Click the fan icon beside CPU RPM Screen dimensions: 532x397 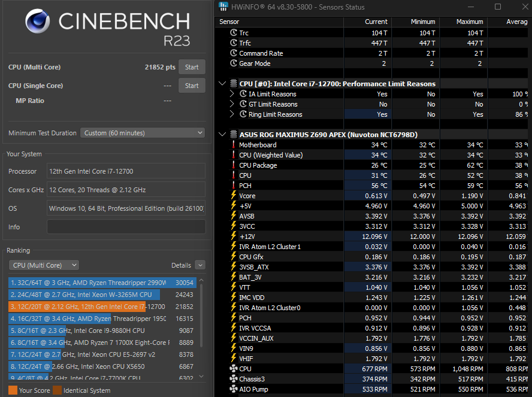(x=234, y=368)
